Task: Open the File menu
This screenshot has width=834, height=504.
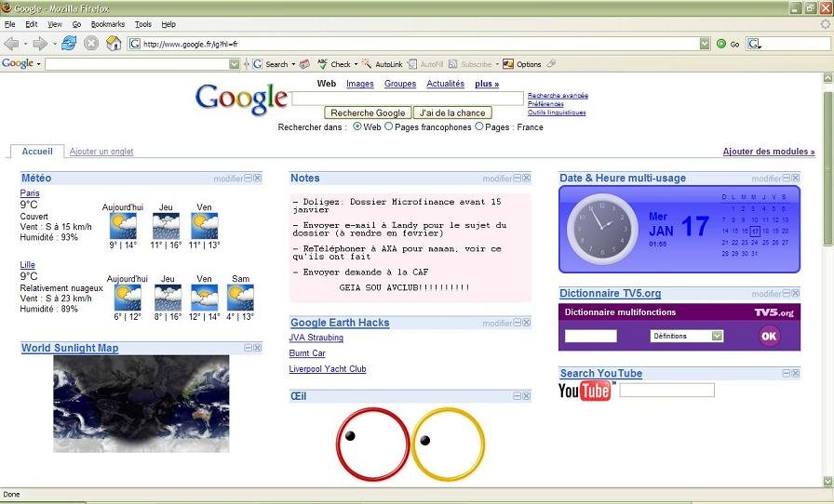Action: click(x=9, y=24)
